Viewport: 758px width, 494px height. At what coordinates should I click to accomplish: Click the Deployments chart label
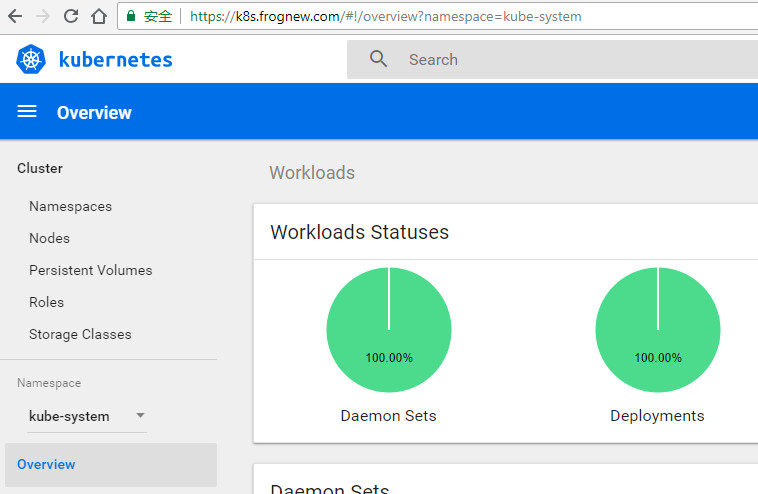(657, 416)
